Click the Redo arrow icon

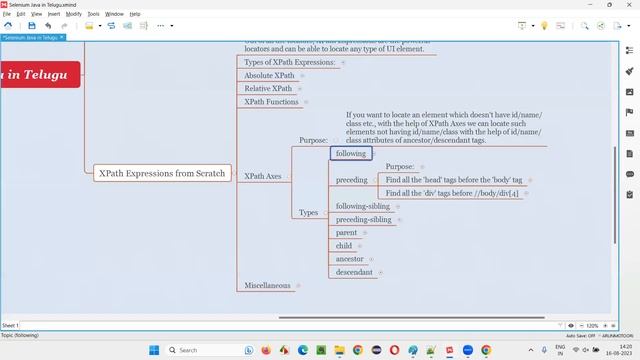click(x=64, y=26)
